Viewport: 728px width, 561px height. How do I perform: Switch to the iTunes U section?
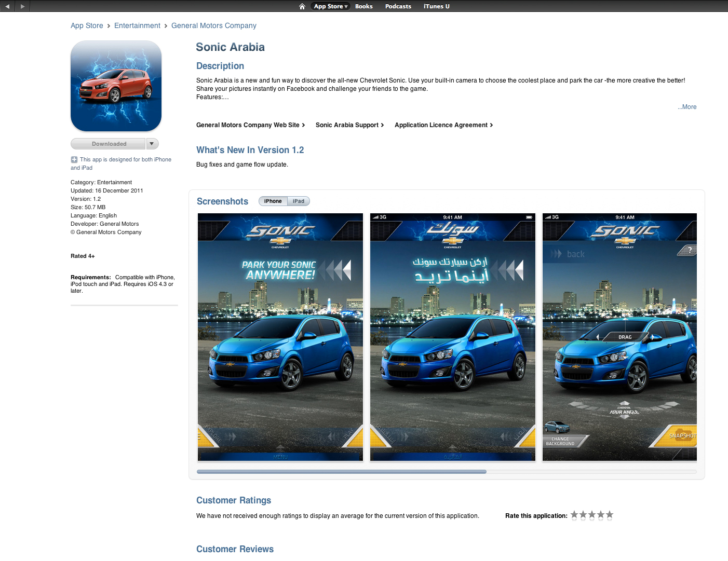(437, 6)
